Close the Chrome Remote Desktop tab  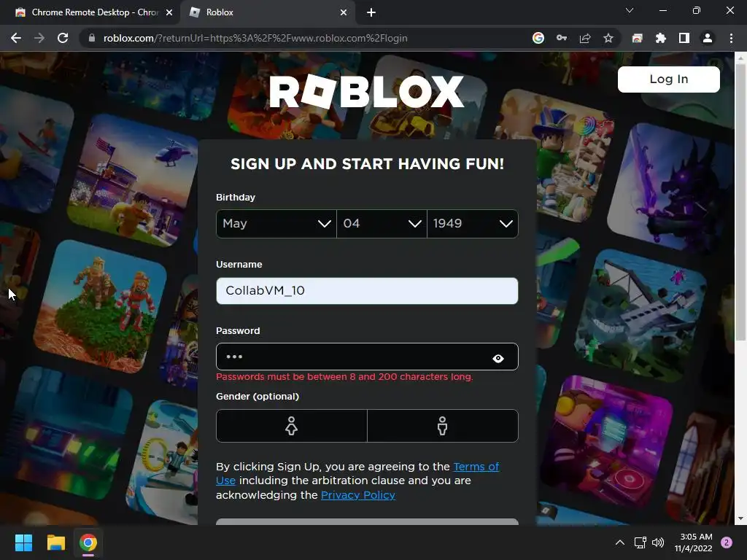[x=169, y=12]
